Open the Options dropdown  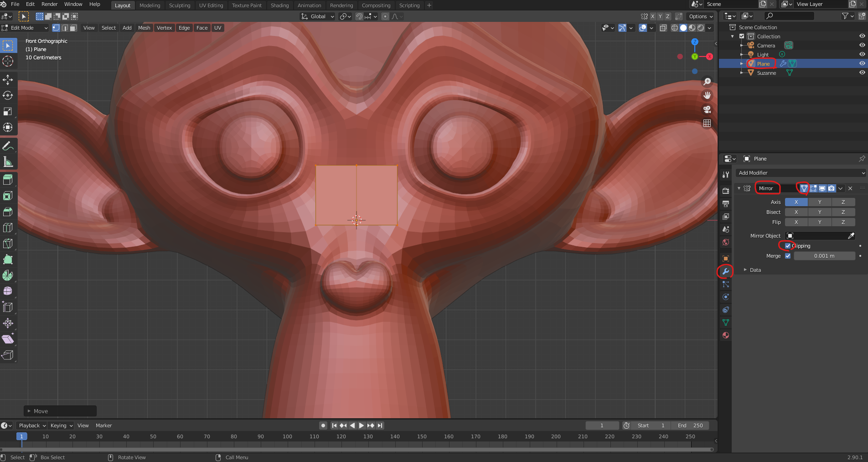(701, 16)
